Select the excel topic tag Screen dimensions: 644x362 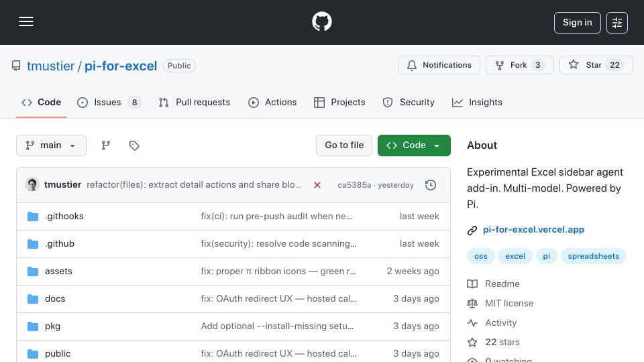(515, 256)
